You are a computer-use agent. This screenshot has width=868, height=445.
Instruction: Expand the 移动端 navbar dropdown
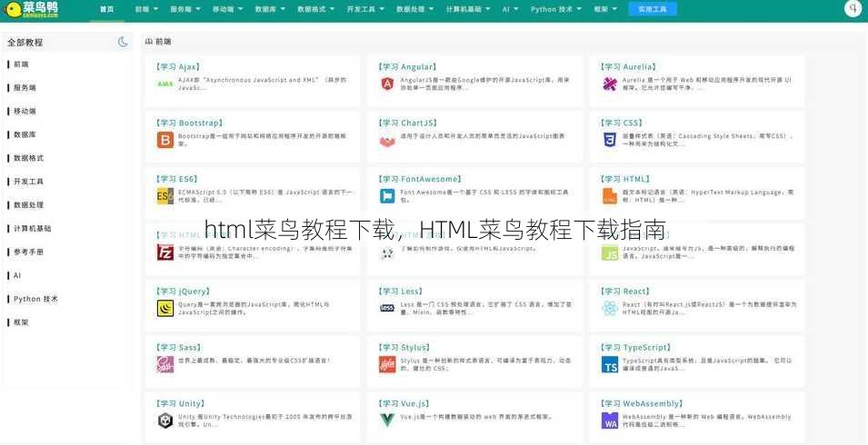(x=227, y=9)
